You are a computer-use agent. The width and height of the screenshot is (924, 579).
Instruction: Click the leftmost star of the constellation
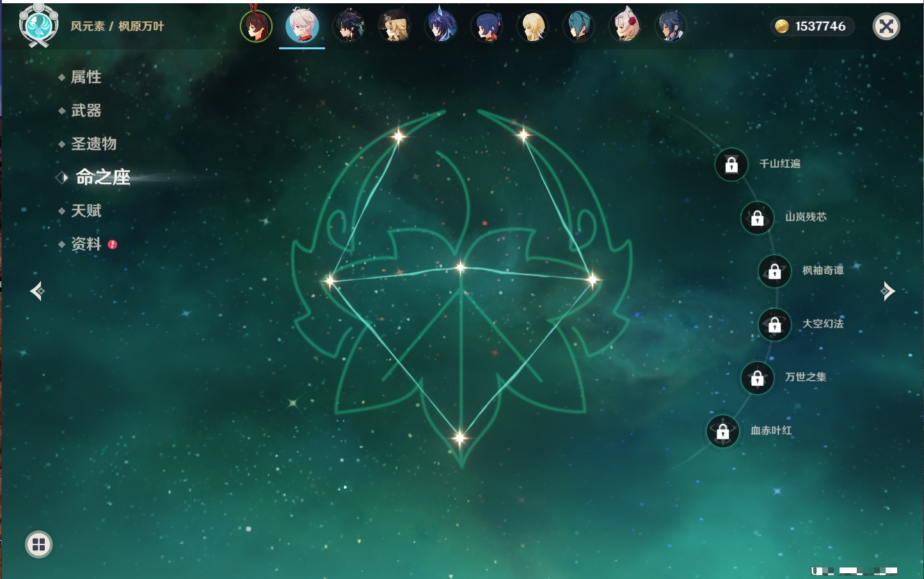[330, 280]
